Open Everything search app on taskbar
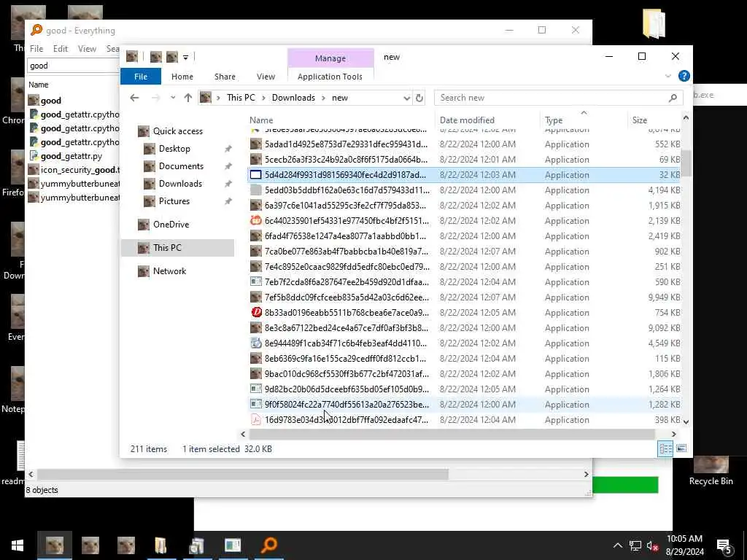This screenshot has height=560, width=747. click(x=268, y=545)
